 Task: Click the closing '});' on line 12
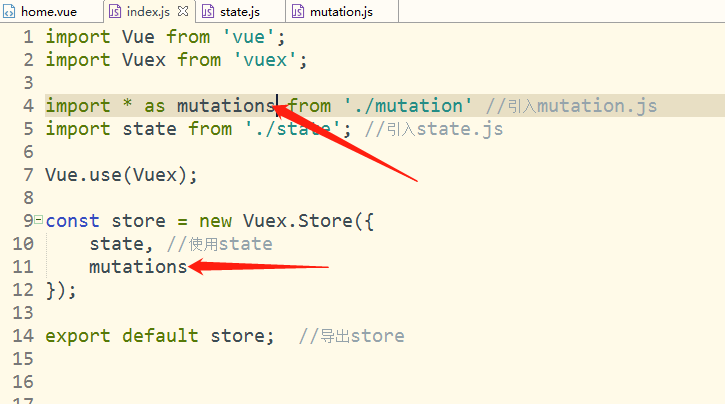tap(61, 290)
